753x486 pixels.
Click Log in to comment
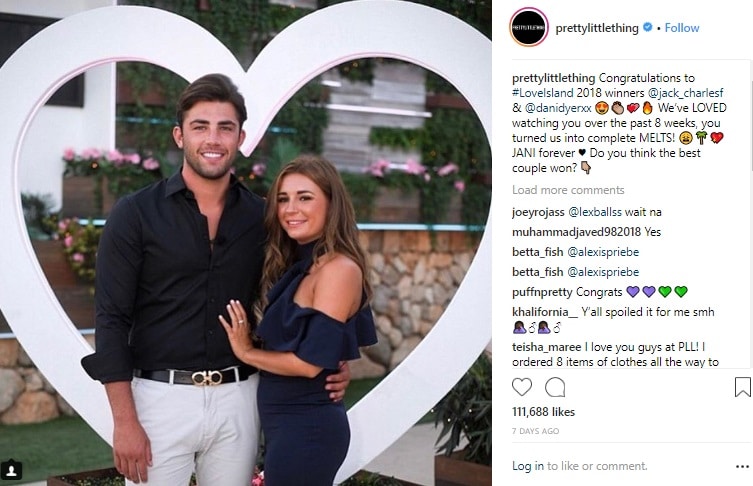(x=528, y=466)
